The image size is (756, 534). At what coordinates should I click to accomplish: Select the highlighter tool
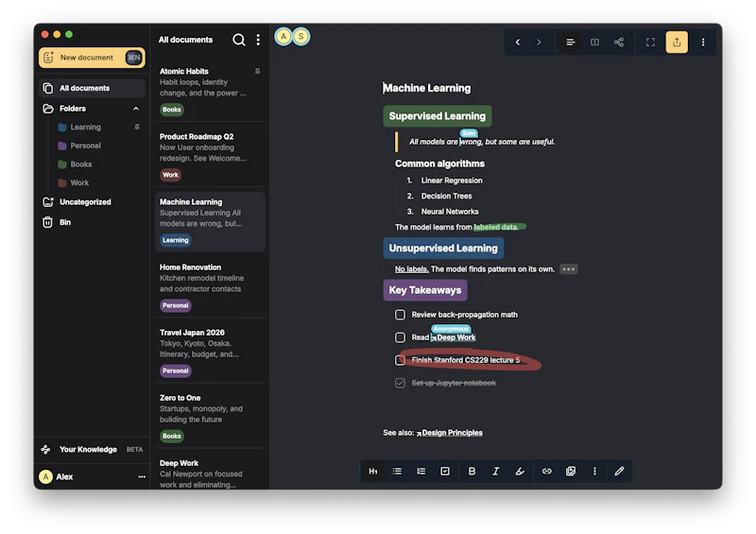point(520,472)
